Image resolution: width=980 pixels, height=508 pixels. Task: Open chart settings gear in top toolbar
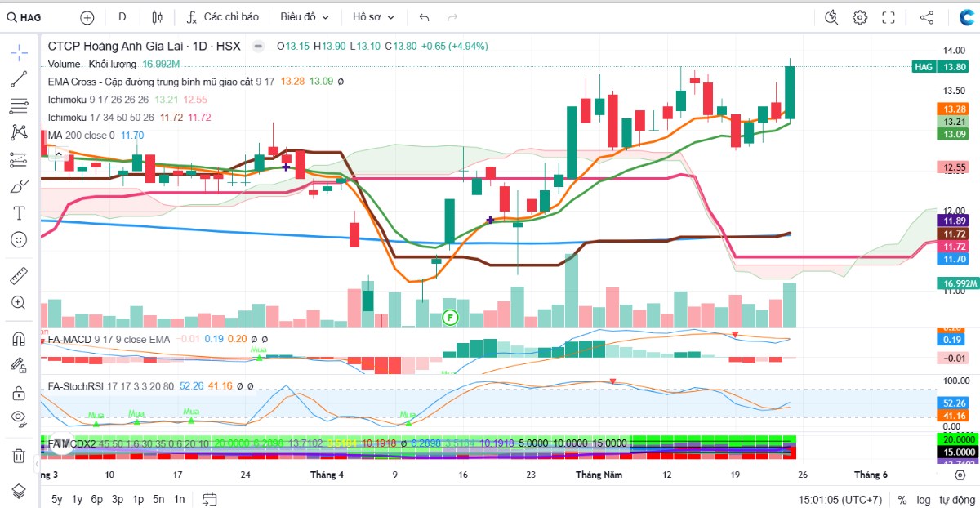coord(860,17)
